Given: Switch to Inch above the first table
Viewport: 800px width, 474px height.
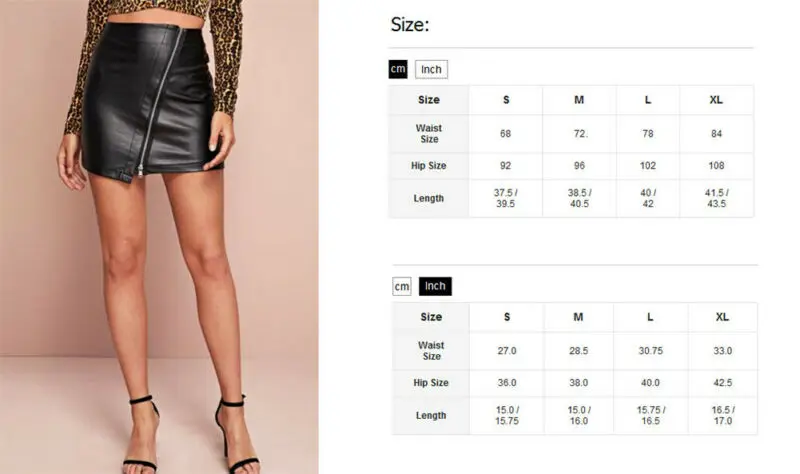Looking at the screenshot, I should pos(431,69).
